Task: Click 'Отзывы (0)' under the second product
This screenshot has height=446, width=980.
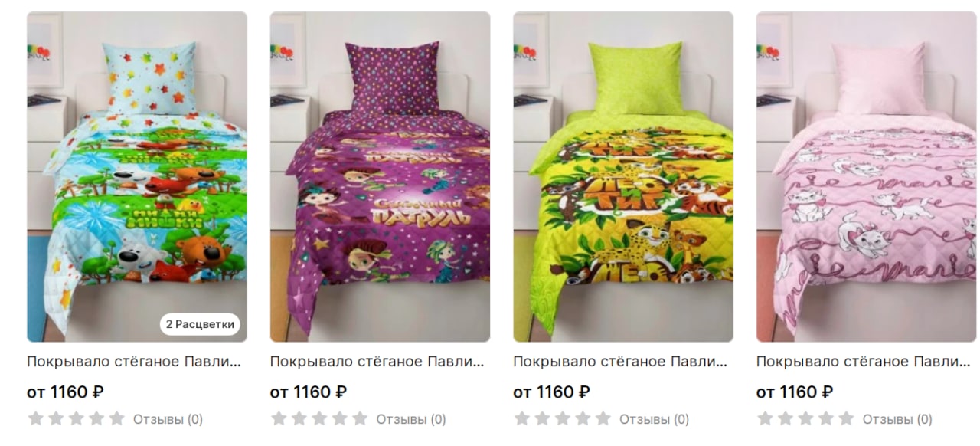Action: coord(411,419)
